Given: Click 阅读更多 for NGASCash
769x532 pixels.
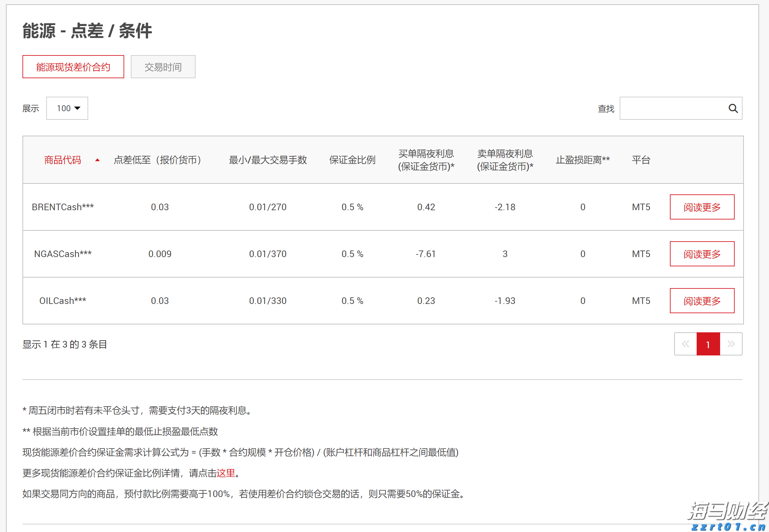Looking at the screenshot, I should click(x=702, y=254).
